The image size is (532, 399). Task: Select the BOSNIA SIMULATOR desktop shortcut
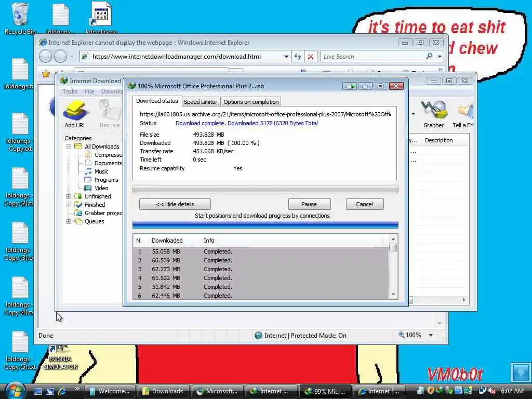(60, 357)
